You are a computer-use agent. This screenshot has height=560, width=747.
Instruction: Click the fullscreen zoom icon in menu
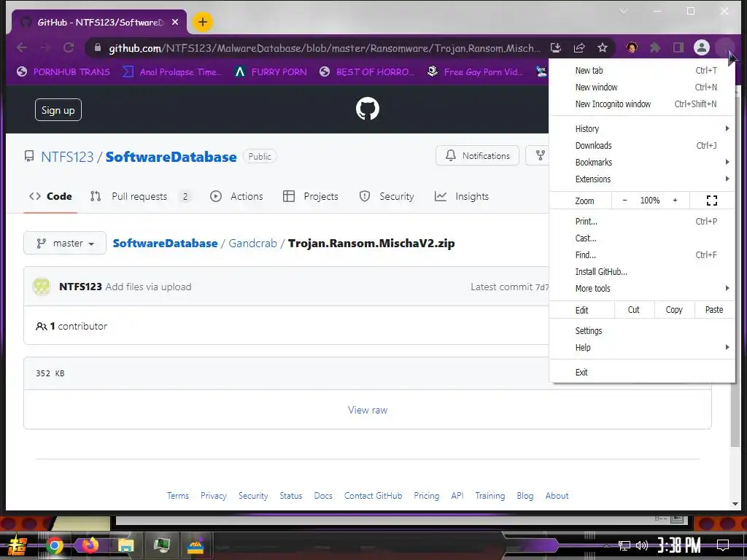712,201
